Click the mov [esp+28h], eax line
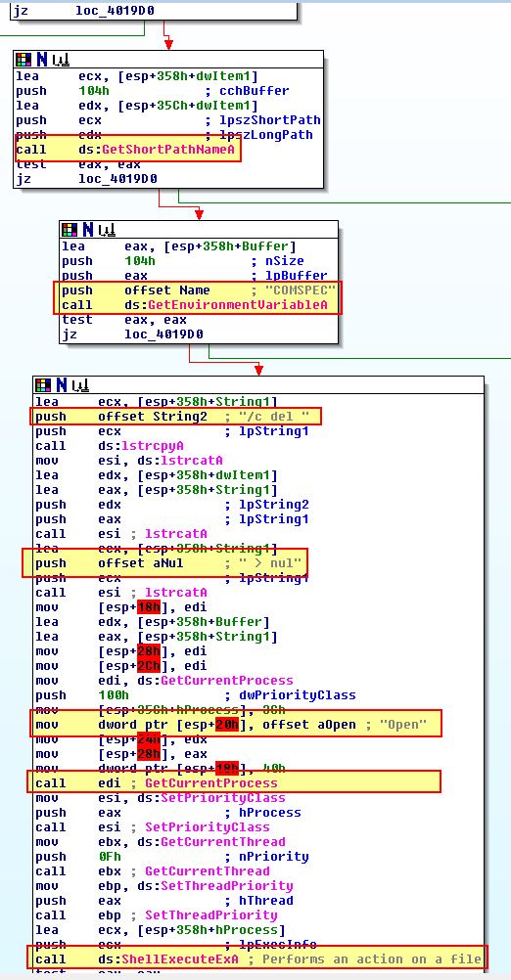This screenshot has width=511, height=980. (x=120, y=754)
